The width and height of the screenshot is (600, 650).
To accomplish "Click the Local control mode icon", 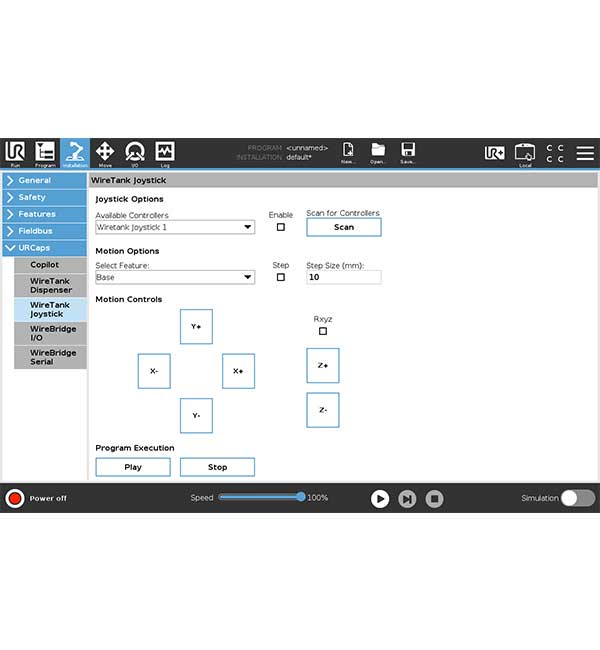I will click(525, 154).
